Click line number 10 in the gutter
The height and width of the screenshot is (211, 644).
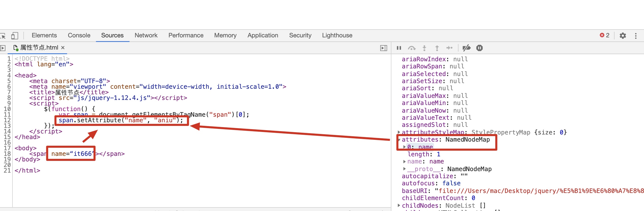(7, 109)
